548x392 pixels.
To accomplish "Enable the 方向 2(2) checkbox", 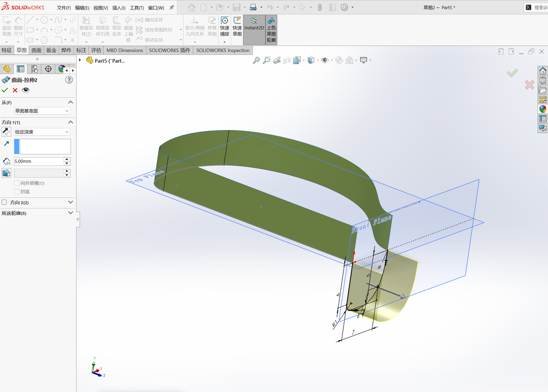I will pos(4,202).
